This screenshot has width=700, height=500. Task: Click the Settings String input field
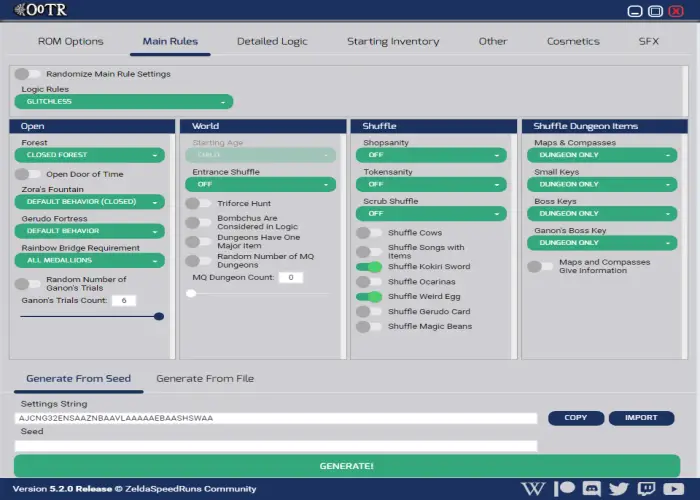[x=276, y=418]
